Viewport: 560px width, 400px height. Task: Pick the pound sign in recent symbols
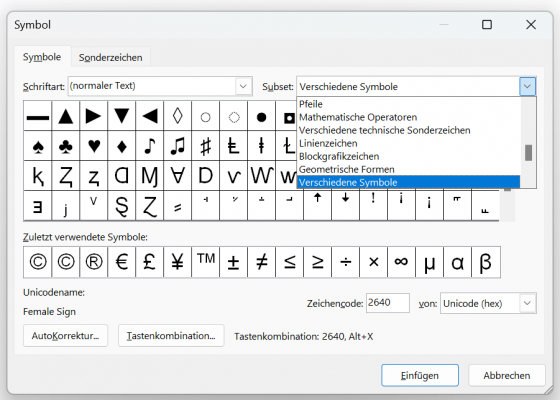click(150, 262)
